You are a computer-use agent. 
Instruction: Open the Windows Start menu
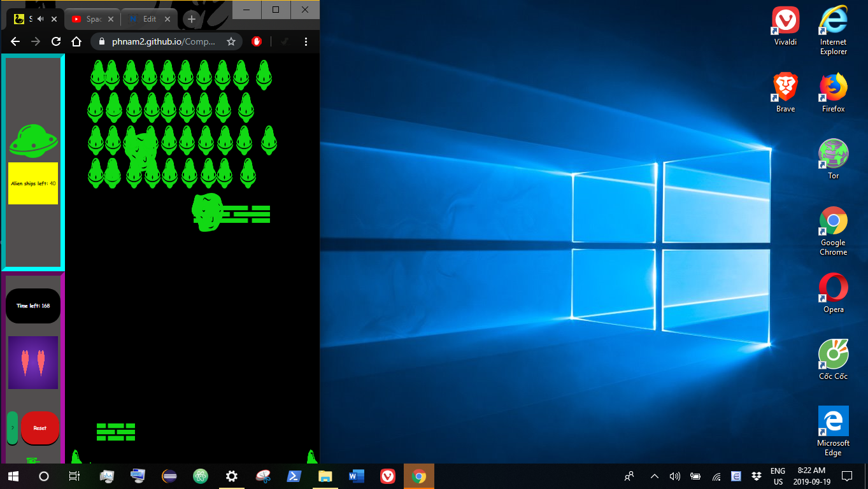[x=13, y=476]
